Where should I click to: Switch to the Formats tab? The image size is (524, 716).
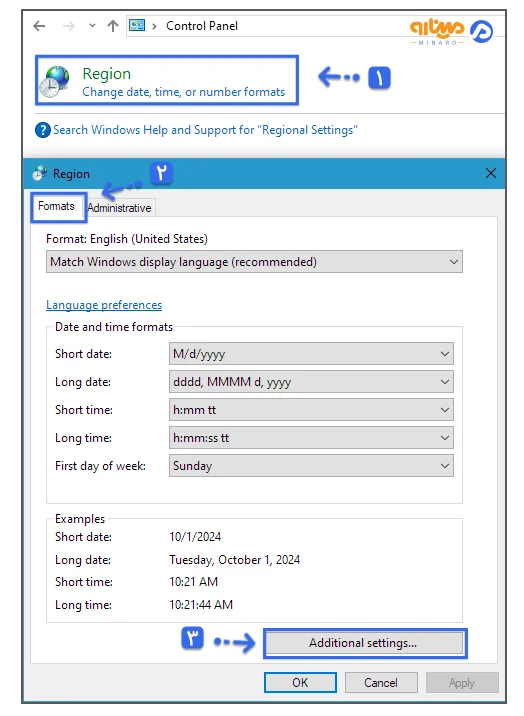coord(57,206)
